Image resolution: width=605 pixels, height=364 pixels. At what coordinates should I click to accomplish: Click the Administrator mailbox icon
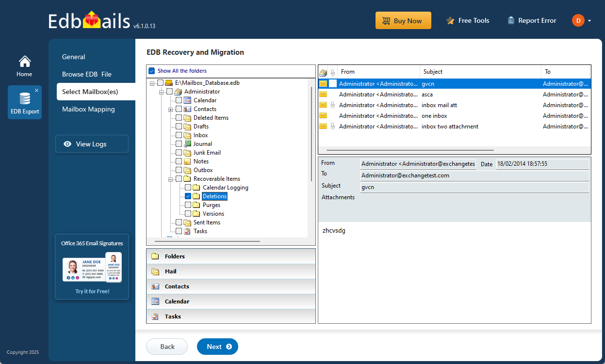click(x=178, y=92)
